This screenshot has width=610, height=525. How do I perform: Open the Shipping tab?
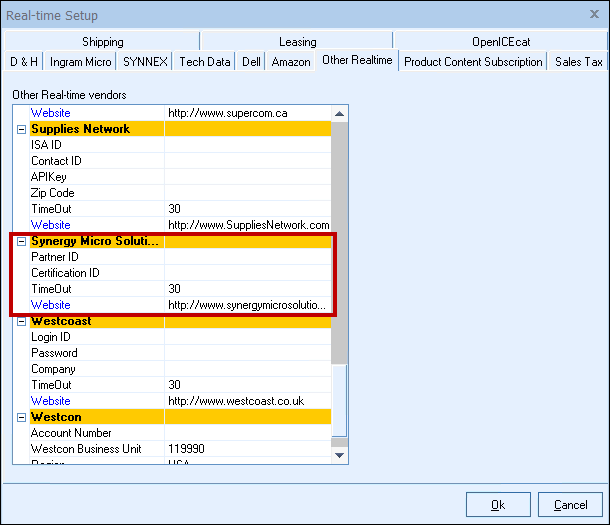click(102, 42)
